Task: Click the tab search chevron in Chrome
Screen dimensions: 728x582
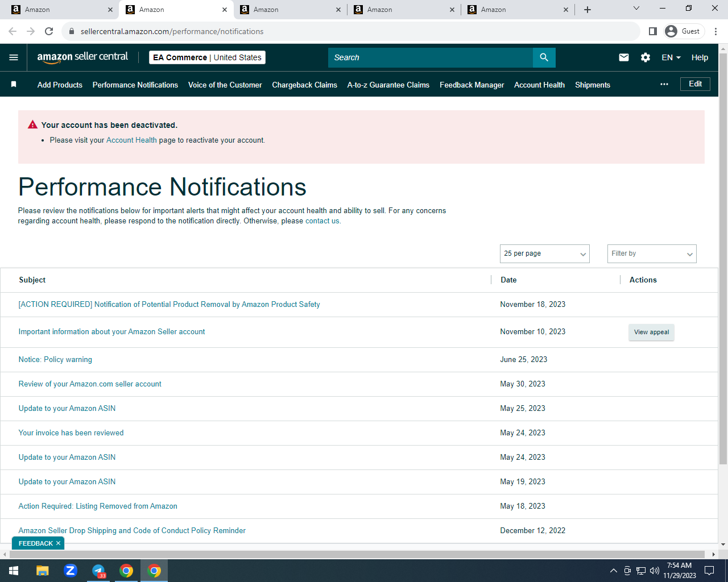Action: tap(636, 9)
